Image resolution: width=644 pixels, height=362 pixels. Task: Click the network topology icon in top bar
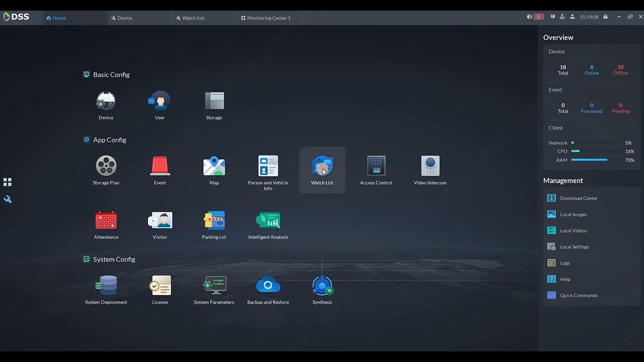(x=562, y=17)
